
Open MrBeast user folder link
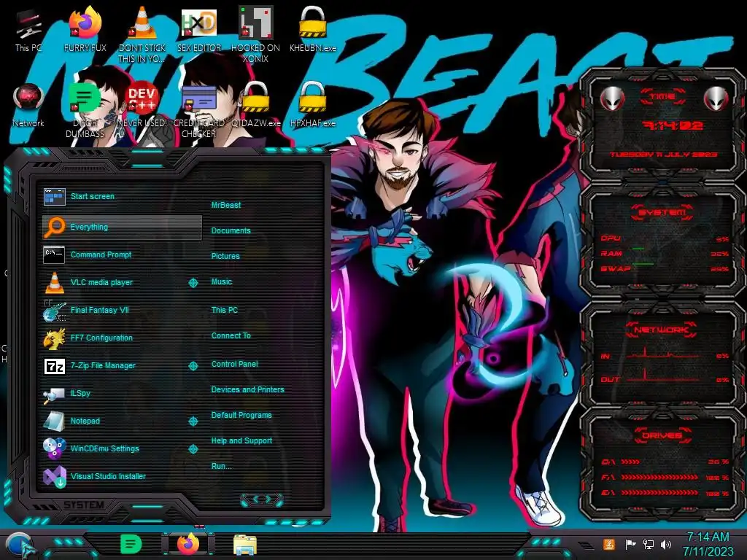click(226, 205)
